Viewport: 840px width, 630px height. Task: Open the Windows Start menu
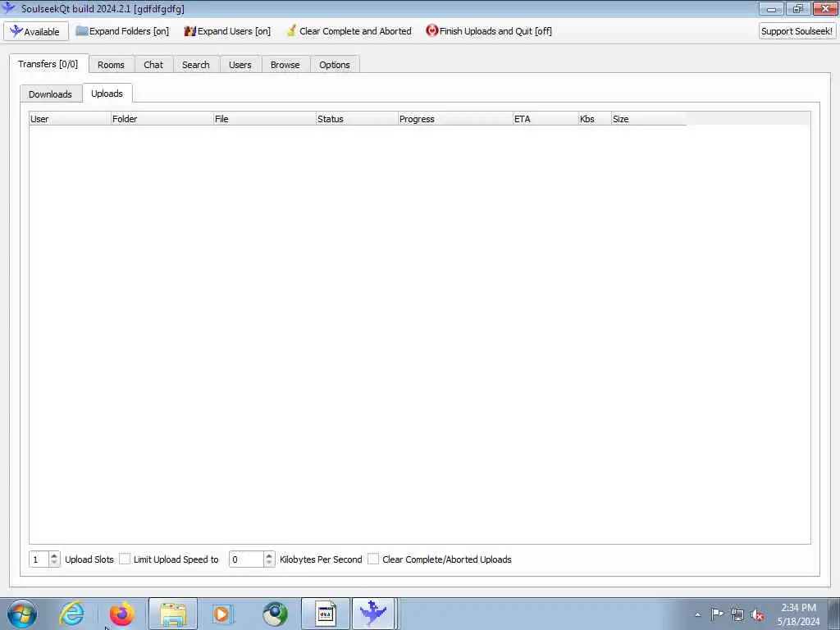click(x=22, y=614)
